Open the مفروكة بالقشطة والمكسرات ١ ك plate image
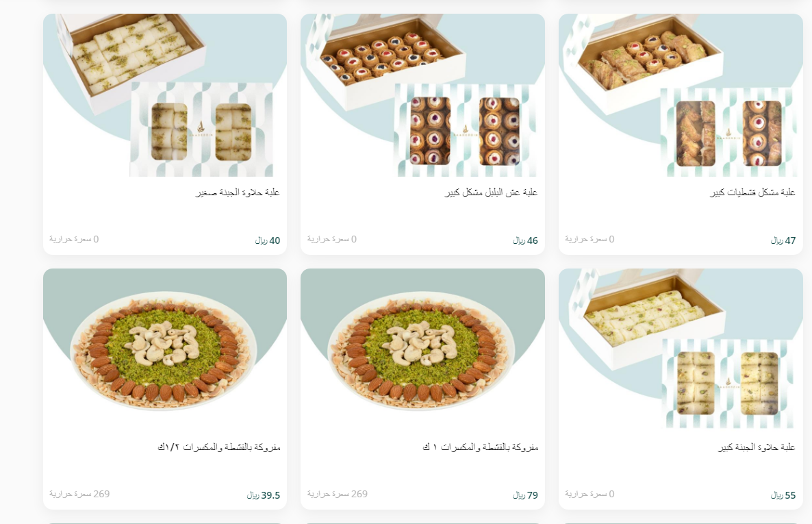This screenshot has width=812, height=524. [422, 350]
